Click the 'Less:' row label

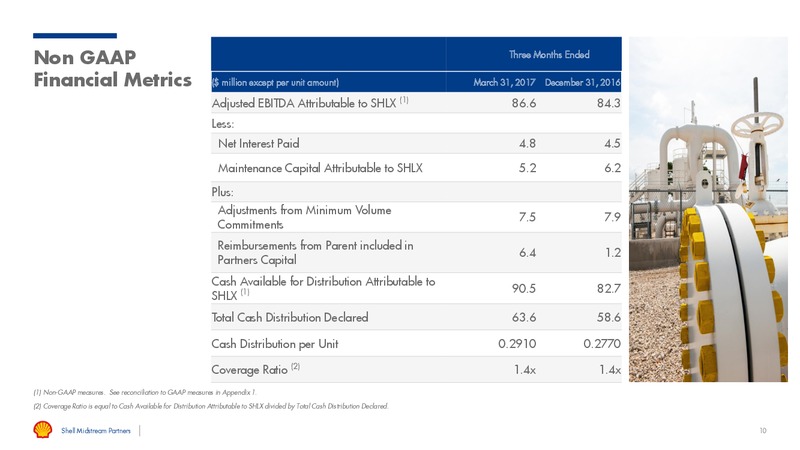click(x=222, y=123)
